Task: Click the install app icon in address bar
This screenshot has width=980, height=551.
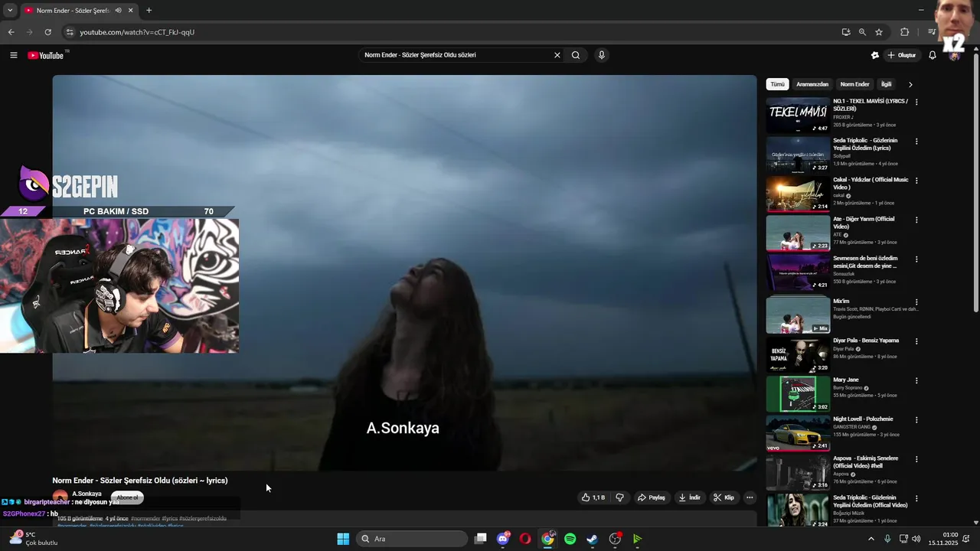Action: (845, 32)
